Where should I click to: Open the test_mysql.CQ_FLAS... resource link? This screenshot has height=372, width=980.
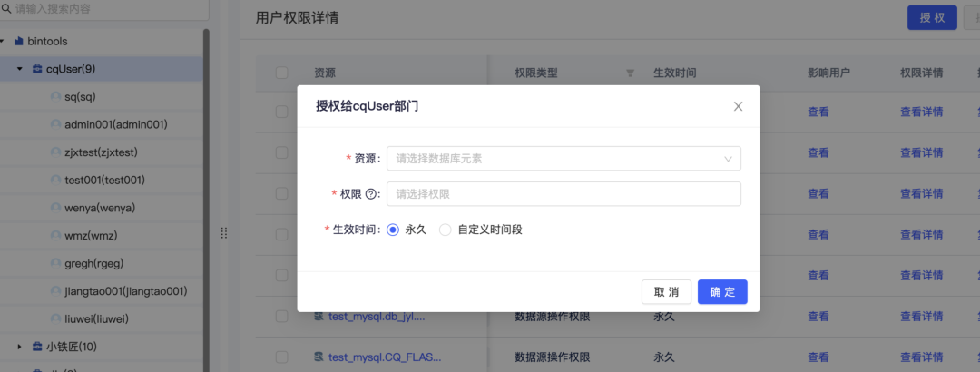click(x=385, y=357)
